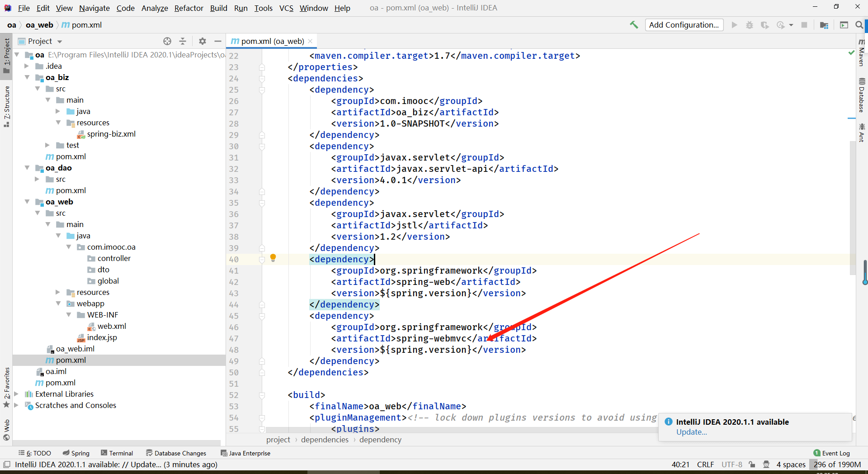Viewport: 868px width, 474px height.
Task: Open the Web tool window on left sidebar
Action: [x=7, y=430]
